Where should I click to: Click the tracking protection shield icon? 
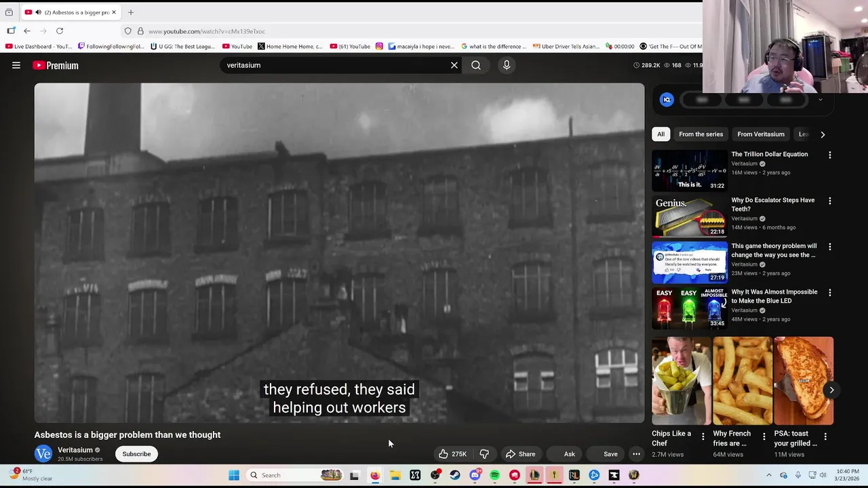(127, 31)
